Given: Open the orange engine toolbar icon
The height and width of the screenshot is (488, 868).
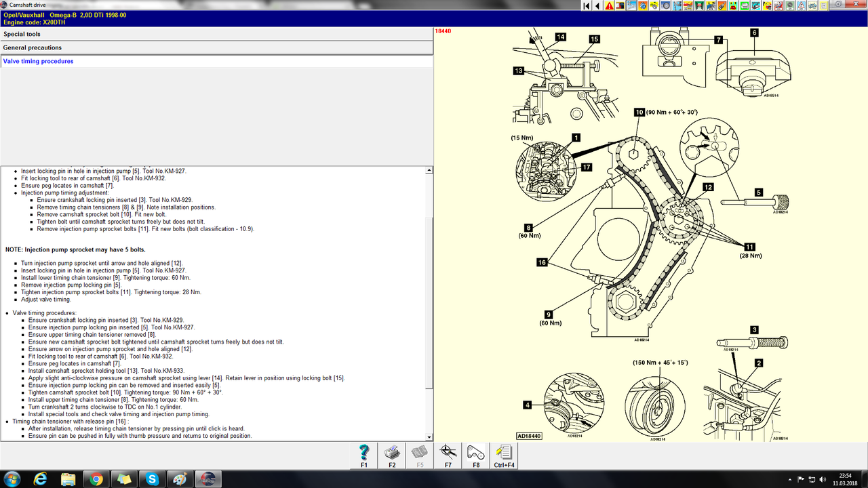Looking at the screenshot, I should 643,6.
